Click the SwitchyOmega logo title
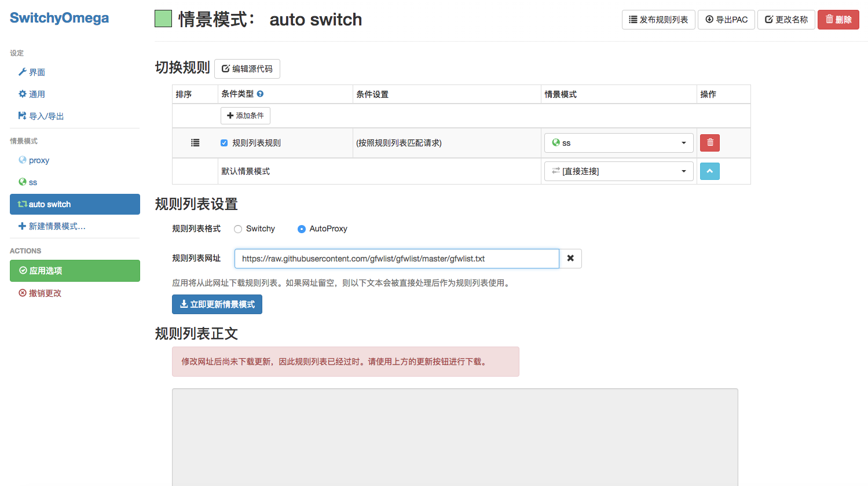Image resolution: width=868 pixels, height=486 pixels. click(x=59, y=18)
